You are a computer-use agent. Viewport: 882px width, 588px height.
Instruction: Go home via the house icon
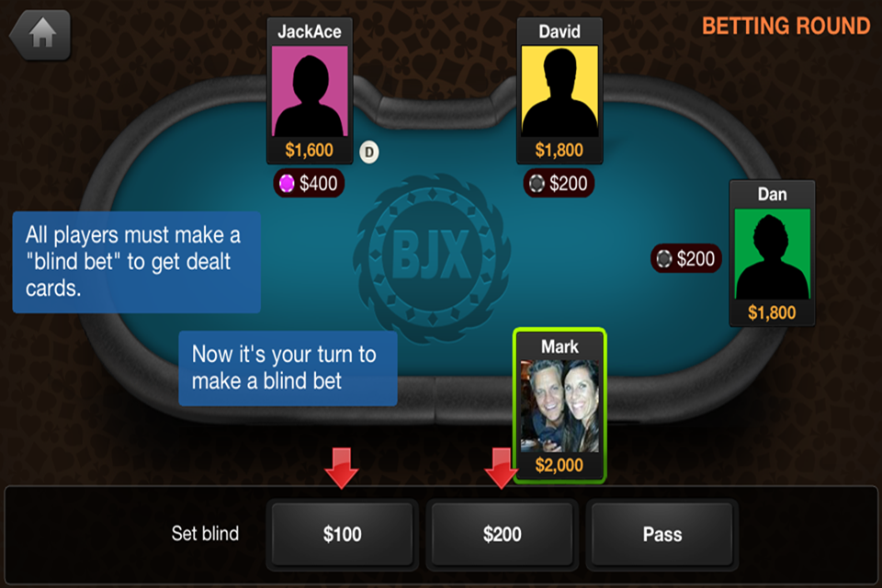coord(40,34)
